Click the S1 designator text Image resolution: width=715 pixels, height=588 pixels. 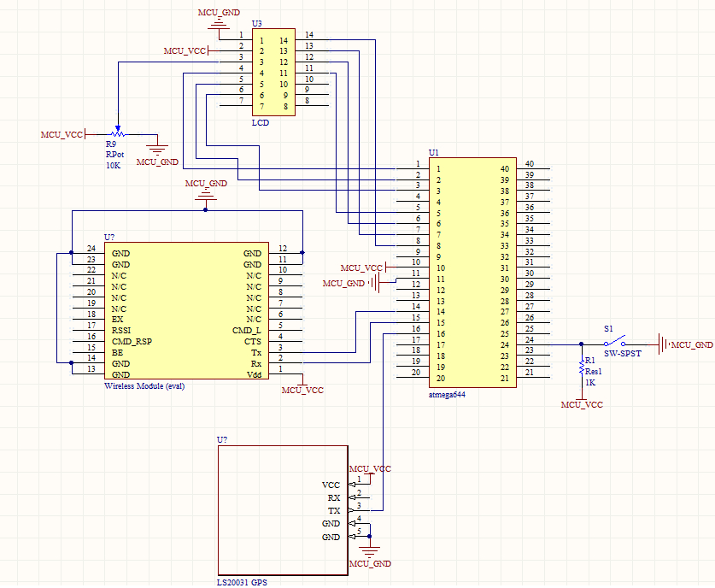point(608,328)
